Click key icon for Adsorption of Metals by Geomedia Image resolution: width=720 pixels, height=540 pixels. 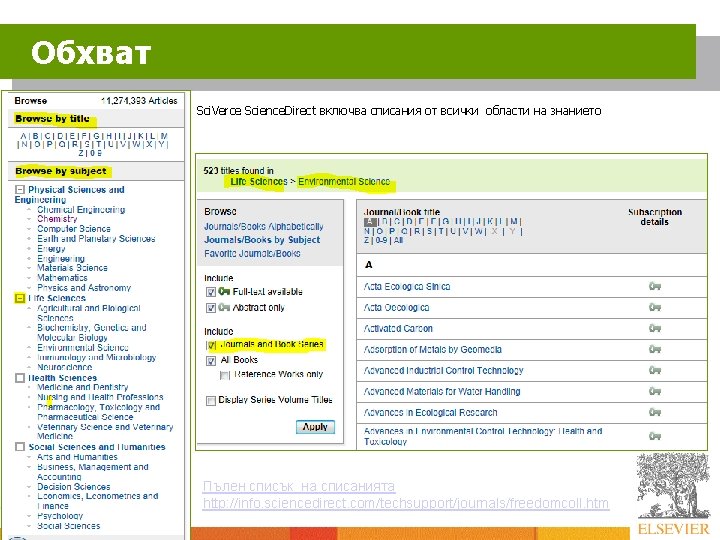click(654, 349)
